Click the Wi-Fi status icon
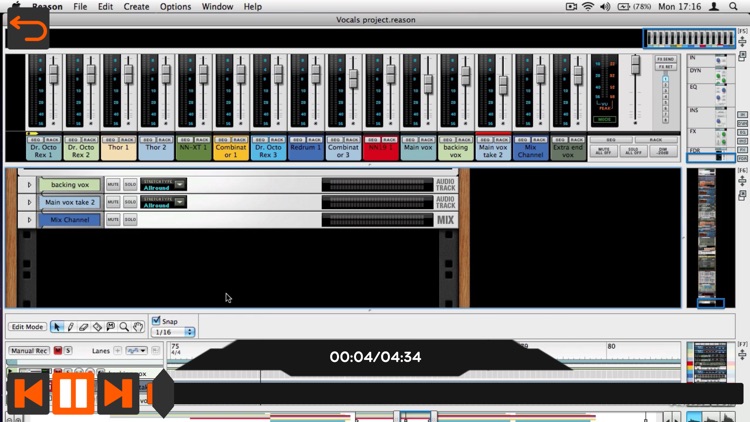 [588, 7]
